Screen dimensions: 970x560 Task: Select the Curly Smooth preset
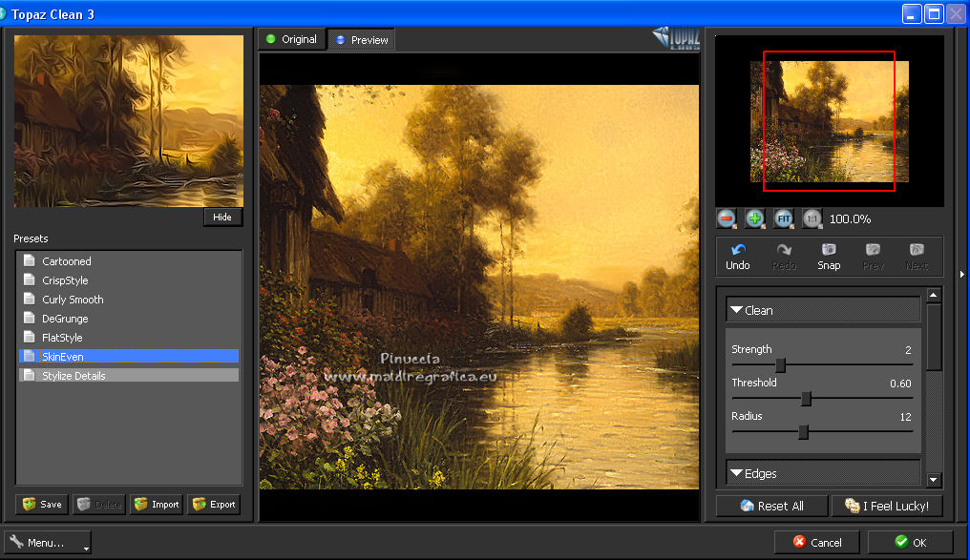[x=129, y=300]
